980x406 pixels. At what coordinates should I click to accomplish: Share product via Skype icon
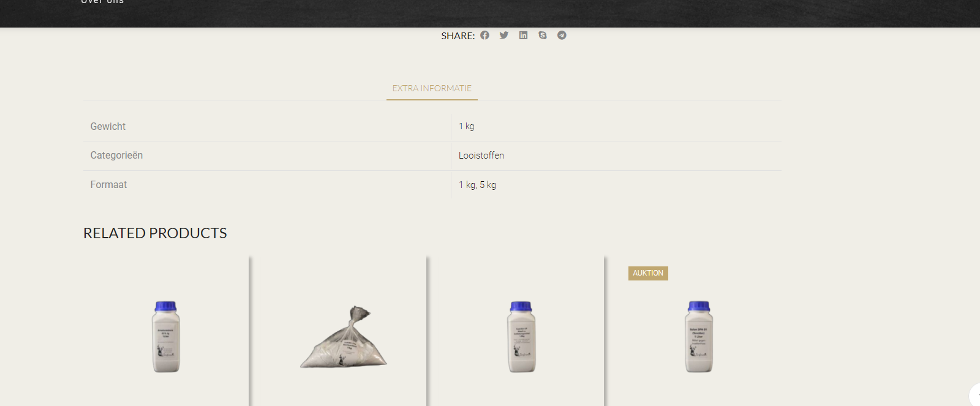pos(543,35)
